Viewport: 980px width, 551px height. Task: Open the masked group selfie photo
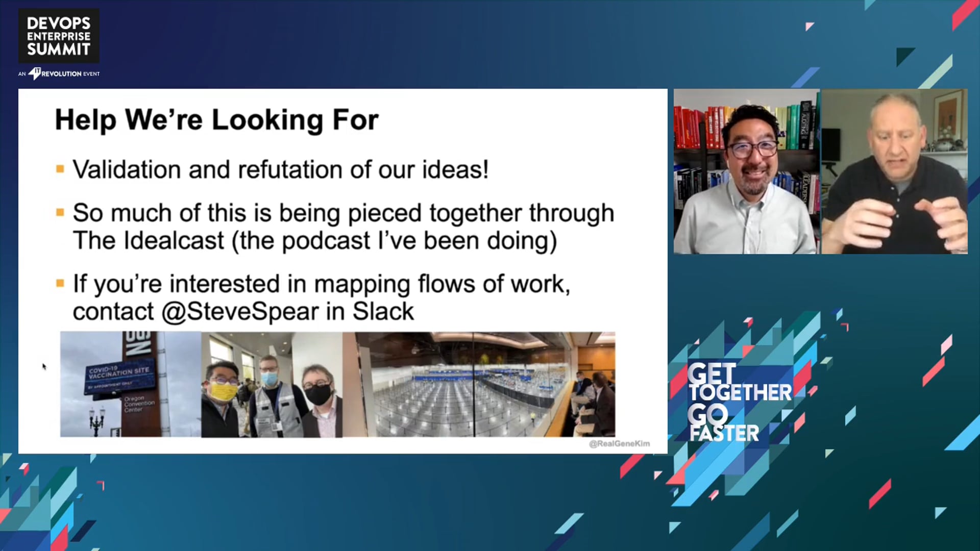coord(272,384)
